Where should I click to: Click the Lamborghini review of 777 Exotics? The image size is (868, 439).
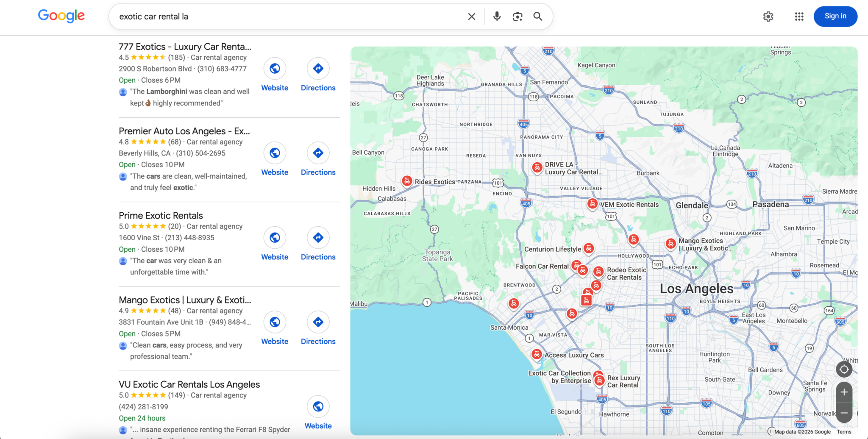pos(189,97)
